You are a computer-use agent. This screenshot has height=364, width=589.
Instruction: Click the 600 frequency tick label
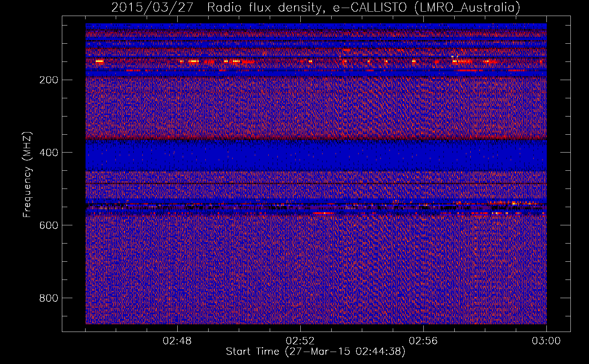point(49,226)
